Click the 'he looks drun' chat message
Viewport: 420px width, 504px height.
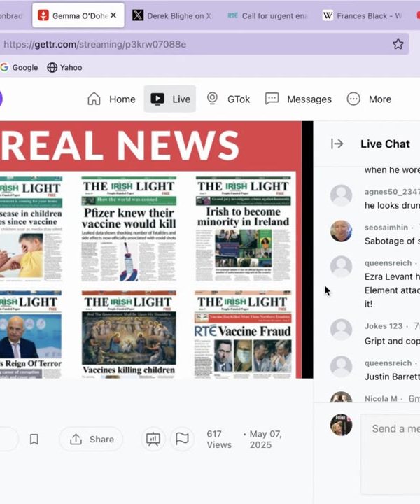pyautogui.click(x=392, y=205)
